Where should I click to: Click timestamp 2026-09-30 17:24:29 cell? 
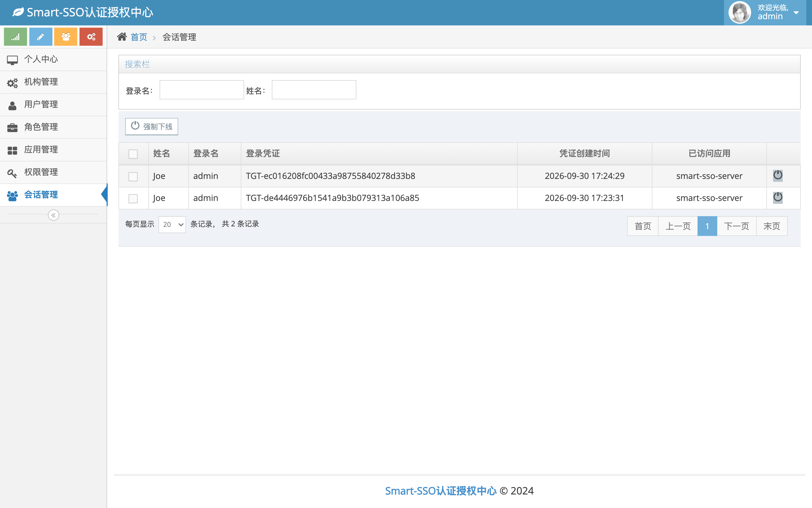[x=584, y=176]
